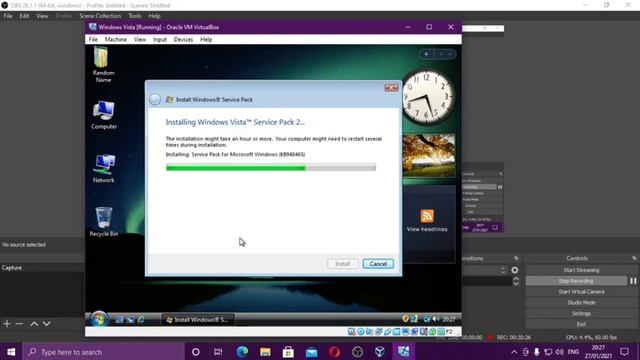
Task: Open File Explorer from the taskbar
Action: point(265,352)
